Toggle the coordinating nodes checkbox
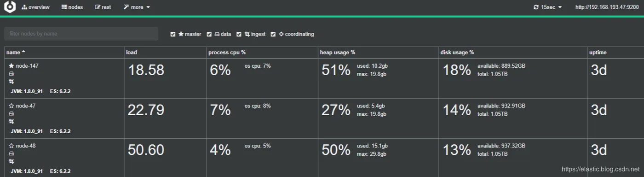The image size is (644, 177). tap(273, 34)
